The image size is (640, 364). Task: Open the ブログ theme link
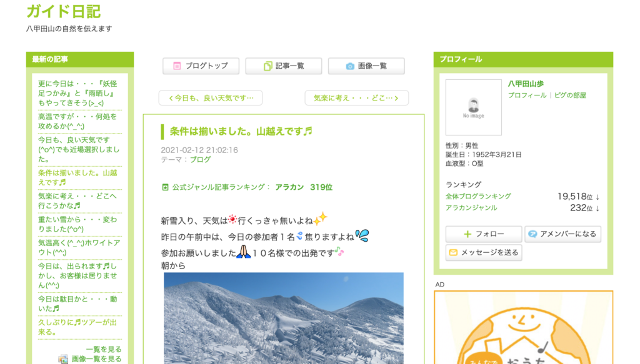tap(201, 160)
